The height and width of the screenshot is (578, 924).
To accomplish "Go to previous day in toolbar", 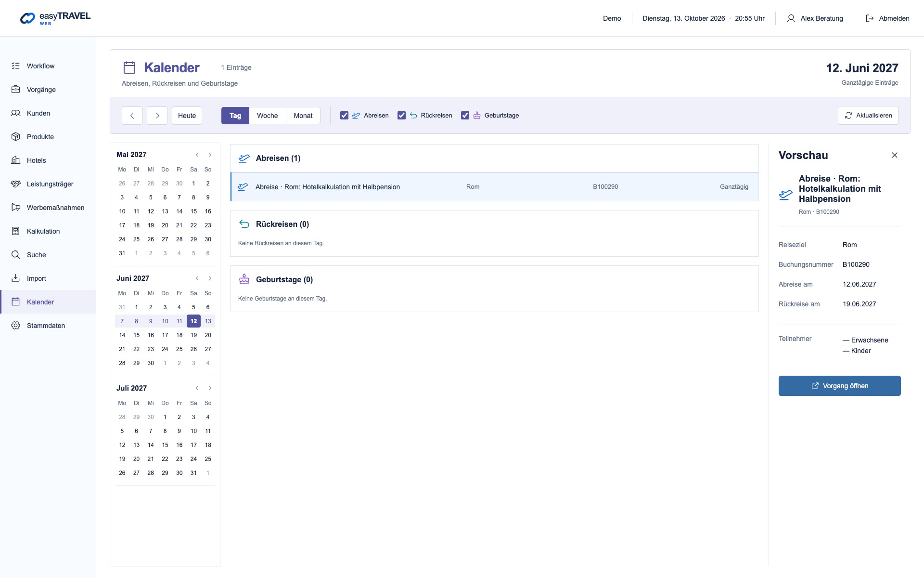I will tap(132, 116).
